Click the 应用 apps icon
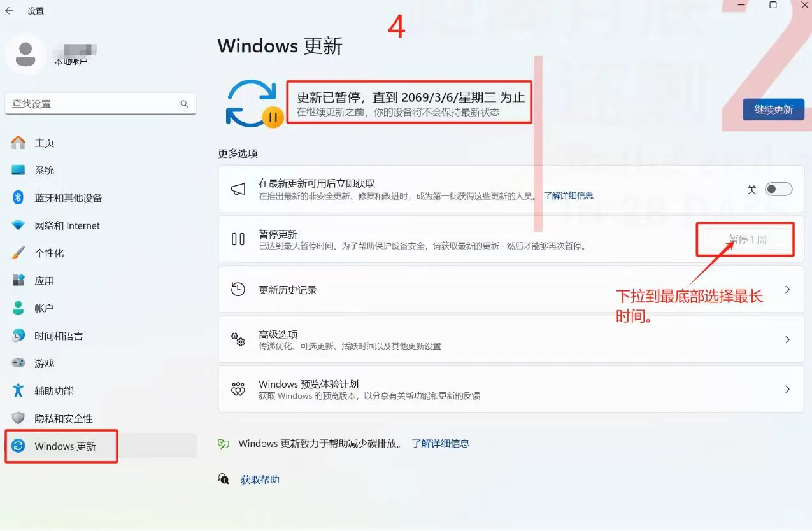 tap(18, 280)
